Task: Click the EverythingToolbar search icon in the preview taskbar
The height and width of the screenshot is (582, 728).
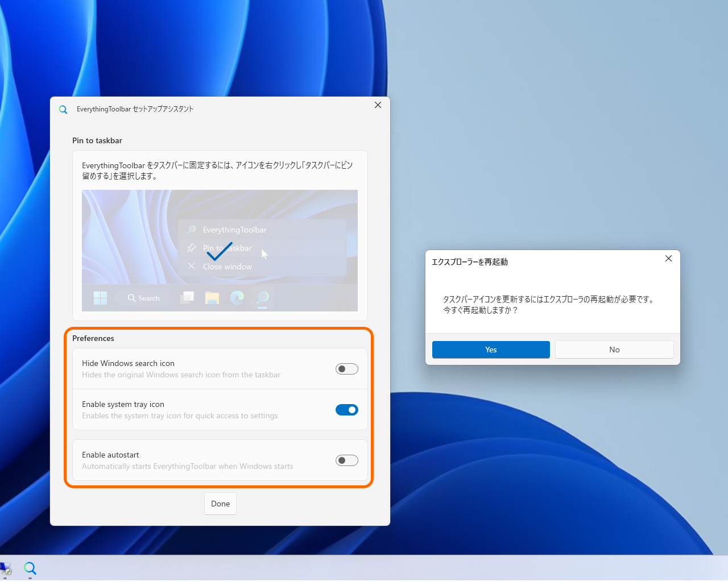Action: point(262,298)
